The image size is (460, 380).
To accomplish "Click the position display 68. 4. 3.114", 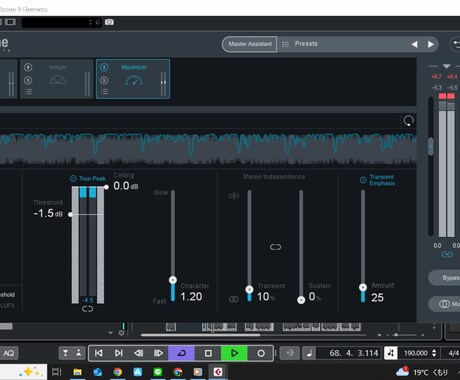I will click(354, 353).
